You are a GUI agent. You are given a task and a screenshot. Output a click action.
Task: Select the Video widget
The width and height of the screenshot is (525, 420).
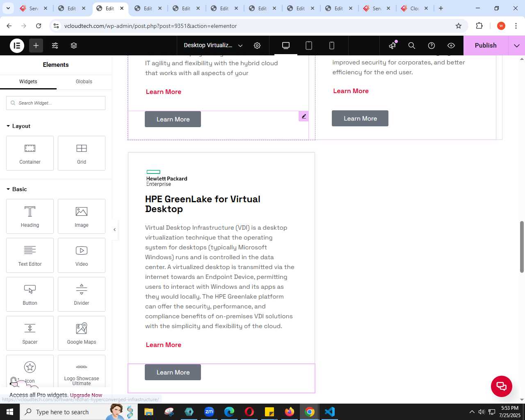tap(82, 255)
